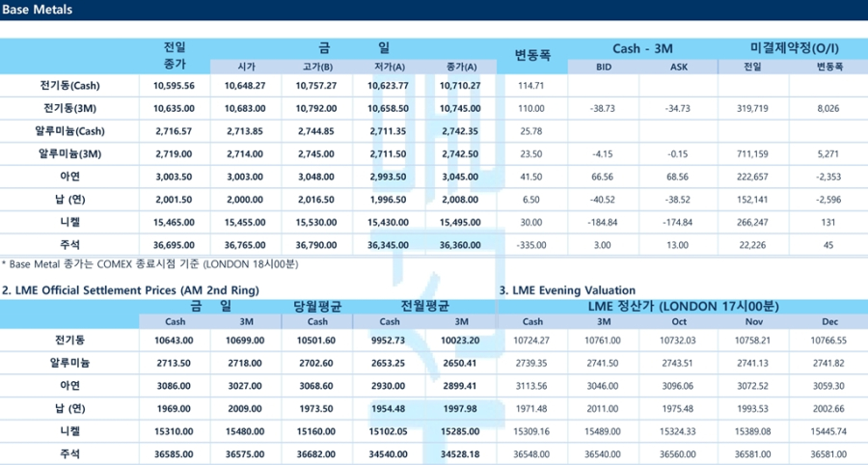Image resolution: width=868 pixels, height=465 pixels.
Task: Select the '전기동(Cash)' row label
Action: (69, 86)
